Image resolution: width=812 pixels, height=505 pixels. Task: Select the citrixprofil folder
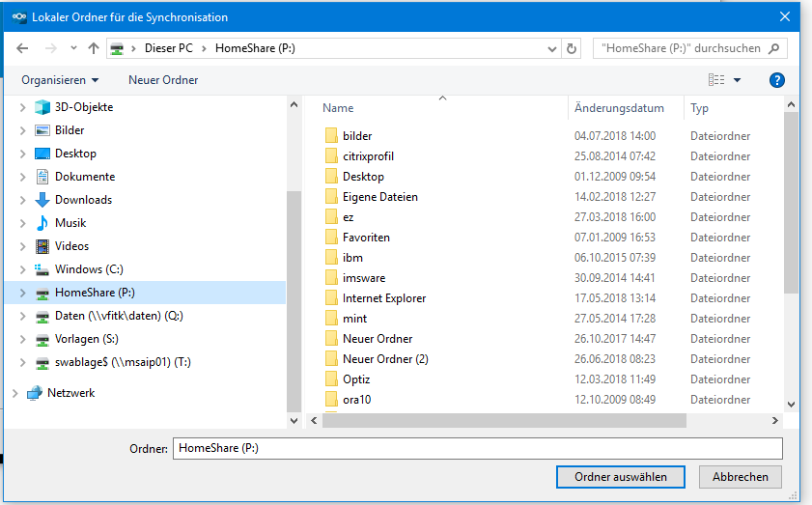[368, 156]
